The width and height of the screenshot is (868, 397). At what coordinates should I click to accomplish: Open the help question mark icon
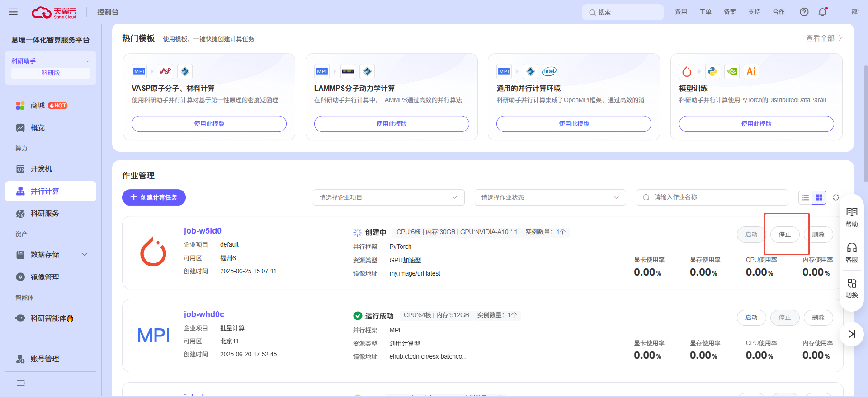point(804,12)
